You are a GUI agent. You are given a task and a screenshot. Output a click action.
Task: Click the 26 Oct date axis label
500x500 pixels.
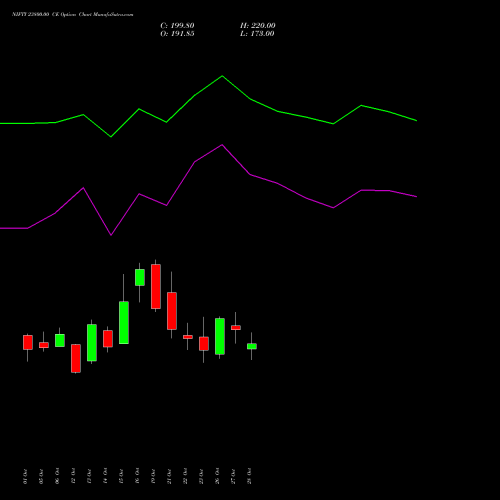coord(217,477)
